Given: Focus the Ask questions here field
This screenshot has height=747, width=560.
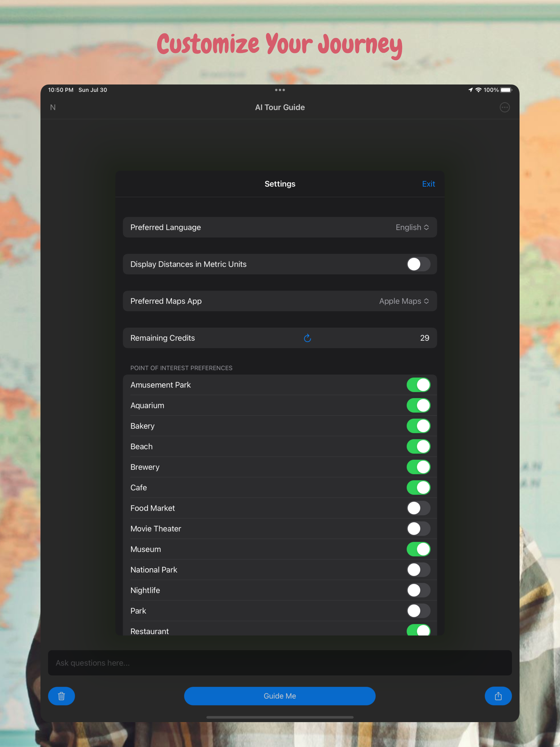Looking at the screenshot, I should tap(280, 663).
